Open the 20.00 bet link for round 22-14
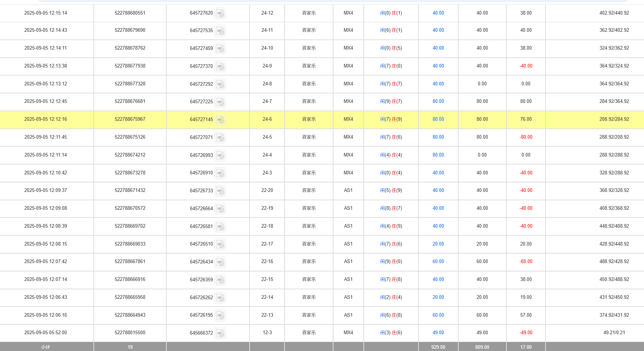 tap(438, 297)
